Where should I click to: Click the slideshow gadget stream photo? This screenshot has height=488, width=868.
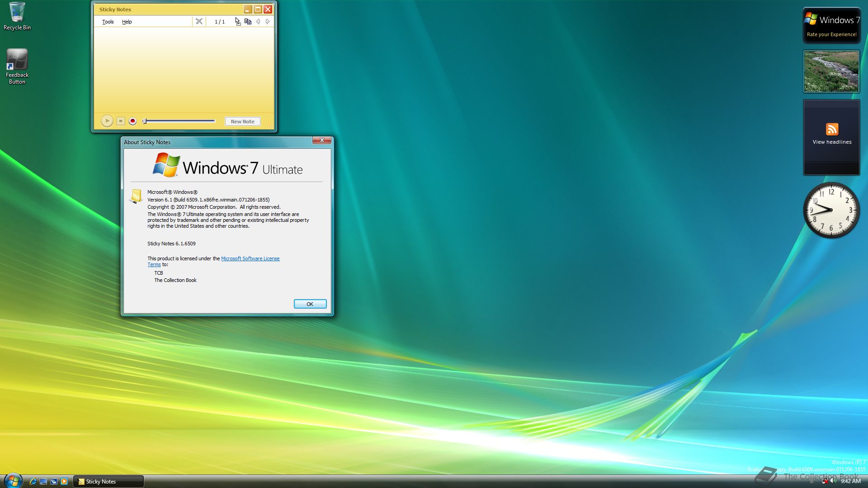click(831, 71)
